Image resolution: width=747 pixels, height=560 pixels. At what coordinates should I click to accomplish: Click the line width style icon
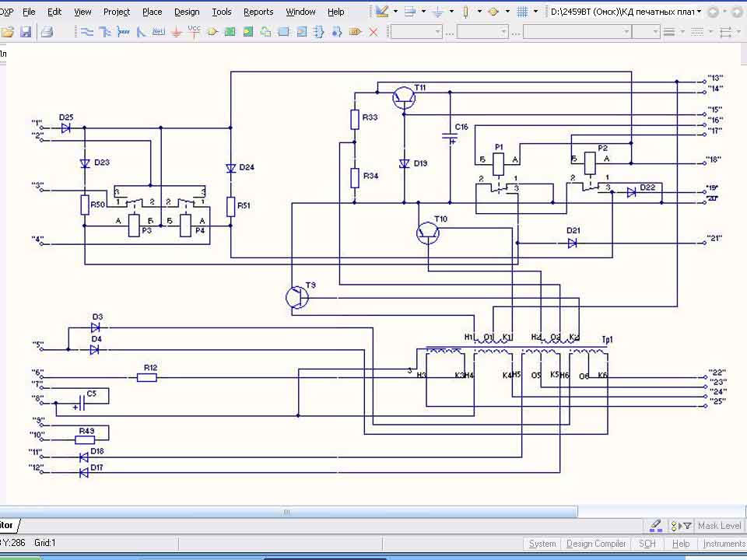669,32
